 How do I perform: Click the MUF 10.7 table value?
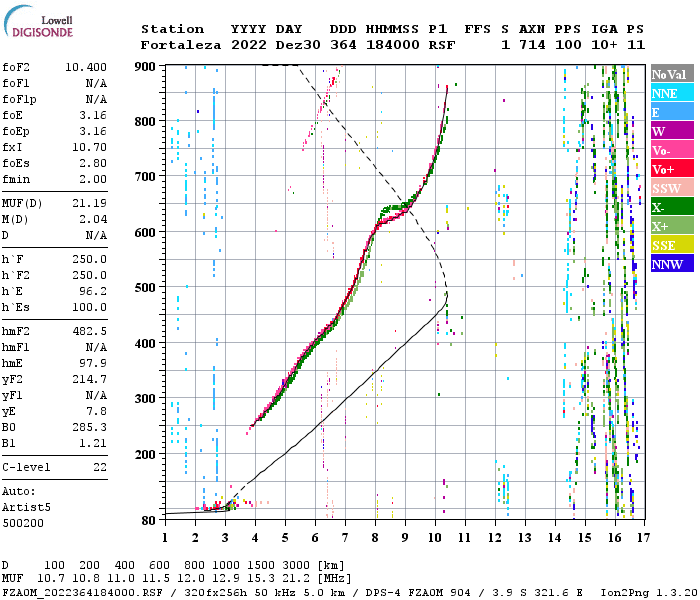pyautogui.click(x=51, y=578)
